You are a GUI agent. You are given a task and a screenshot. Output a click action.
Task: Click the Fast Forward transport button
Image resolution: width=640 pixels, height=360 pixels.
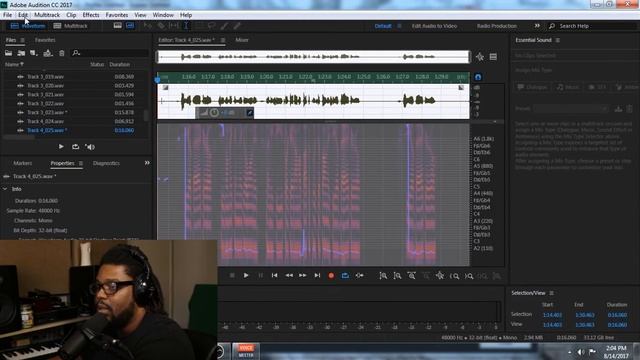coord(302,276)
